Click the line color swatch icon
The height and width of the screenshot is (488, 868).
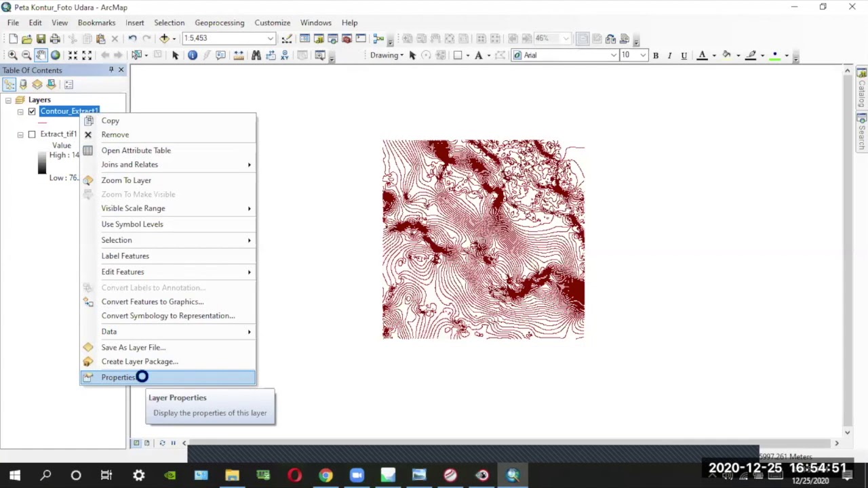(751, 55)
